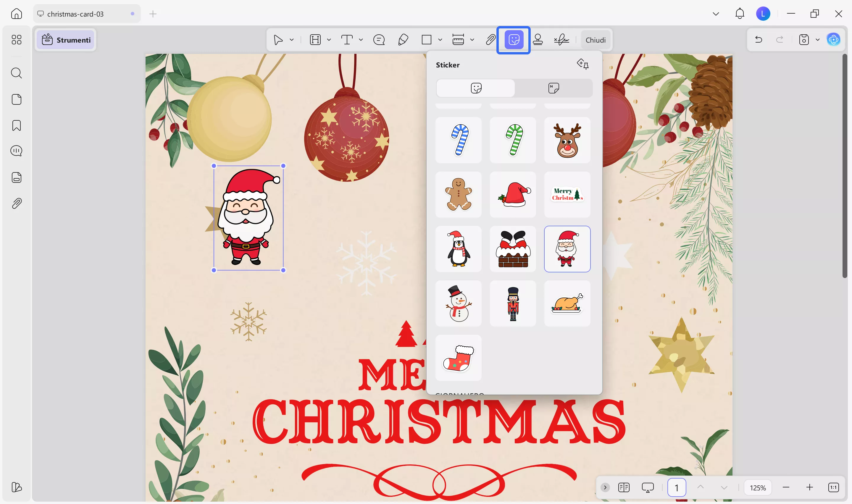Select the Measure tool

tap(459, 40)
